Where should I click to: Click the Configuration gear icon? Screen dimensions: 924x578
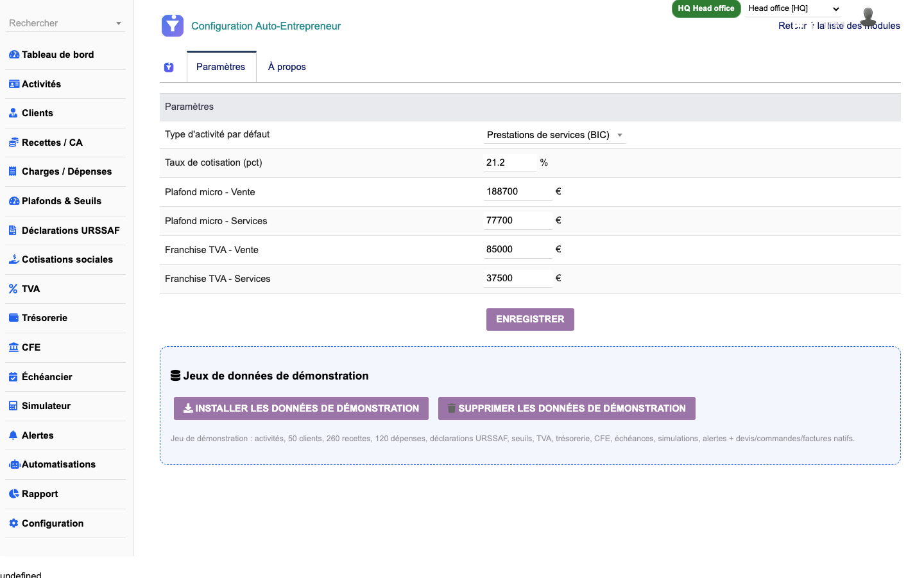[13, 523]
